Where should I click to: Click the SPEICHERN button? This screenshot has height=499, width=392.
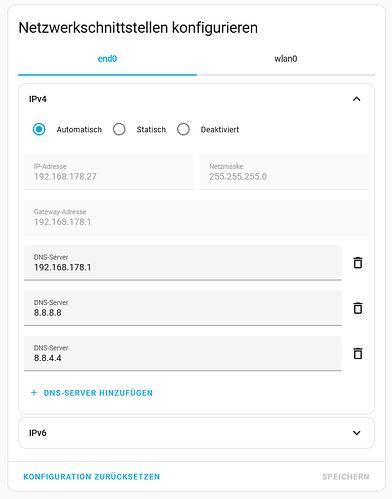click(346, 477)
